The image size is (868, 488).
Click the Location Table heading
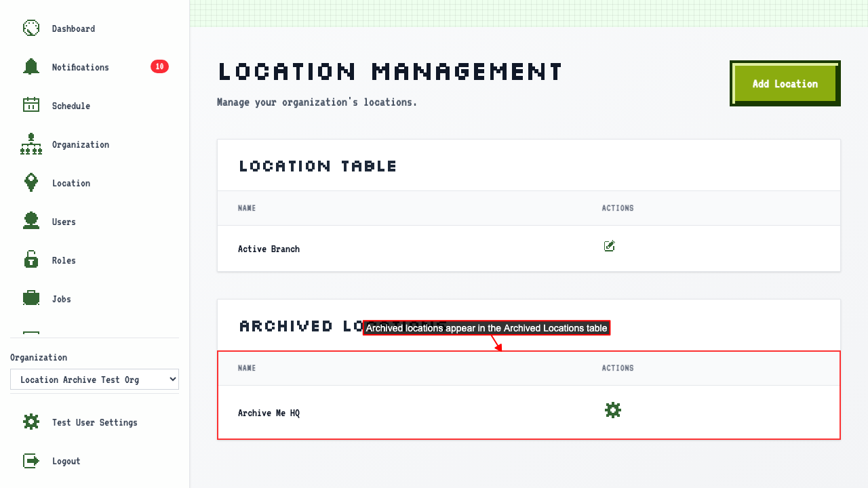(318, 166)
